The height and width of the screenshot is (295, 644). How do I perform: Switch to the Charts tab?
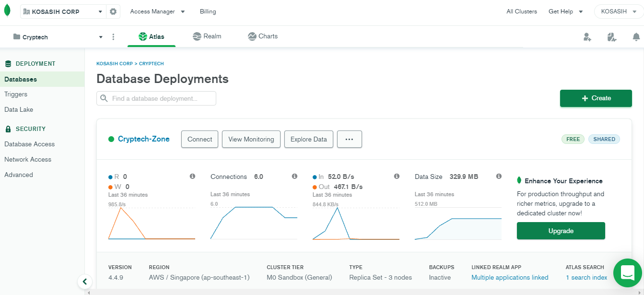point(263,36)
